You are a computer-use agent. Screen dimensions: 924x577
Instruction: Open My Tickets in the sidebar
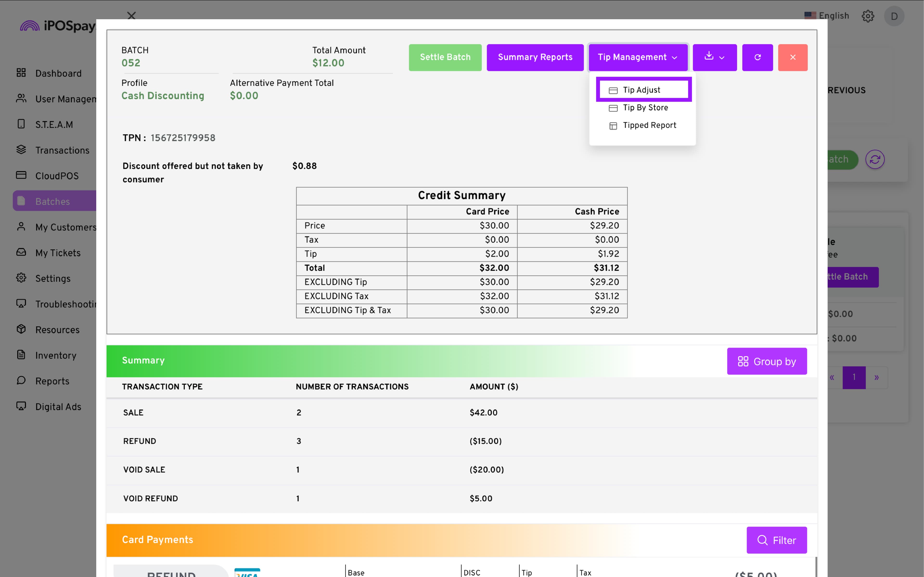click(x=58, y=253)
